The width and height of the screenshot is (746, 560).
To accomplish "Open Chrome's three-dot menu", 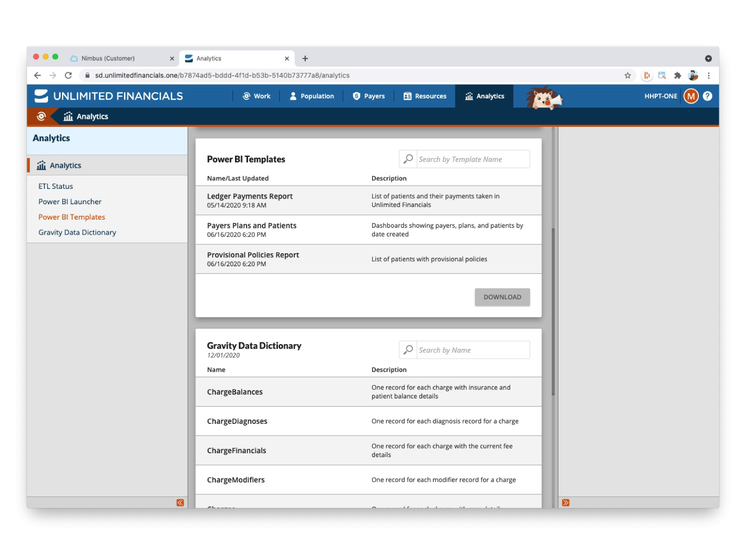I will pyautogui.click(x=709, y=75).
